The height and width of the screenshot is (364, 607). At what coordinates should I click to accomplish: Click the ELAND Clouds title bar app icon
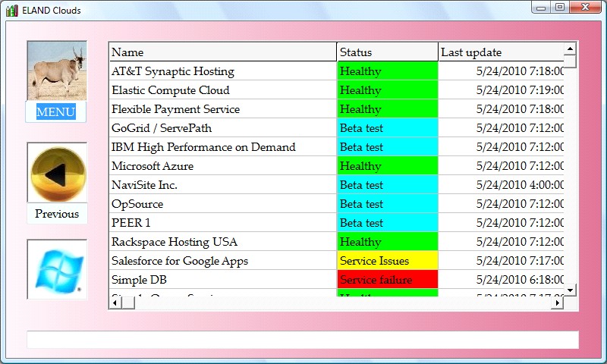click(x=11, y=10)
